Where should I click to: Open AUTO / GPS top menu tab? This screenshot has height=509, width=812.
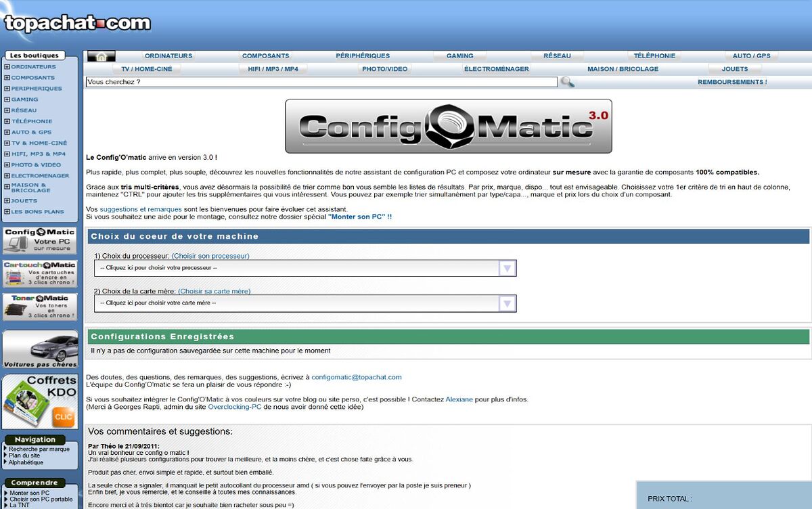751,56
